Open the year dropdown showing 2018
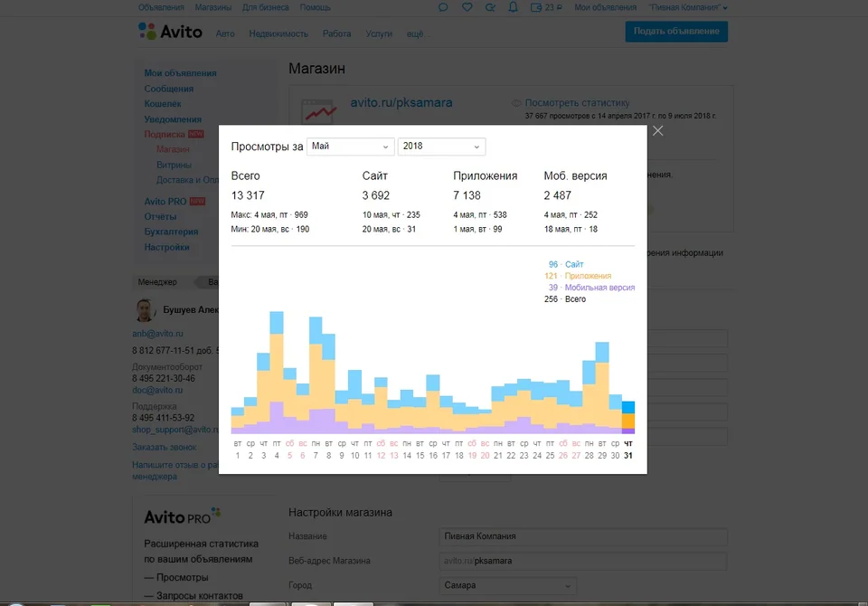This screenshot has height=606, width=868. (x=442, y=147)
